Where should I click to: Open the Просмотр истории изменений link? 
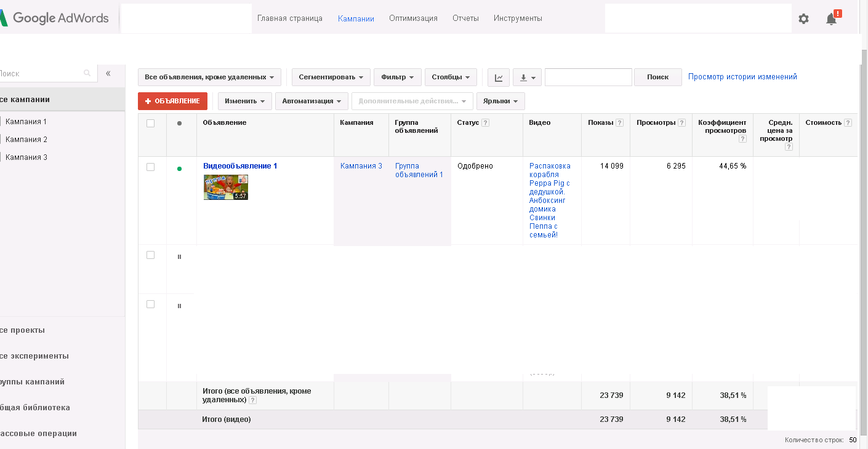742,77
